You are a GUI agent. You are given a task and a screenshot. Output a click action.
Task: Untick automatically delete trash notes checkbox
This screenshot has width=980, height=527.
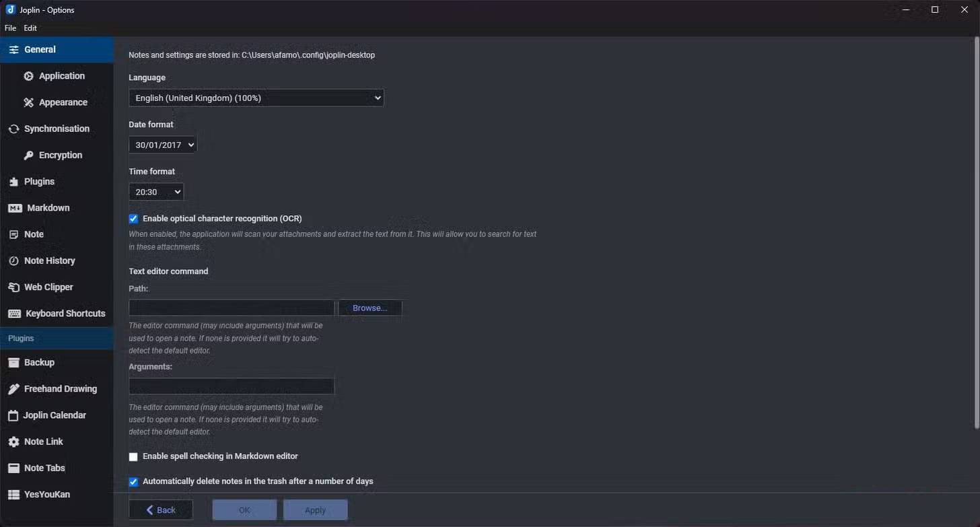coord(133,482)
